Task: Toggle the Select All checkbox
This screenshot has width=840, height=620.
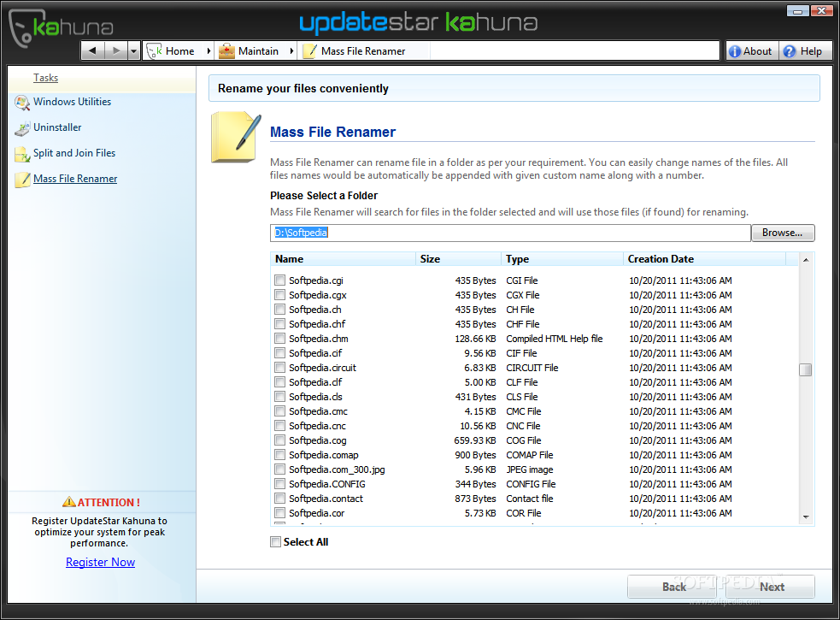Action: (275, 541)
